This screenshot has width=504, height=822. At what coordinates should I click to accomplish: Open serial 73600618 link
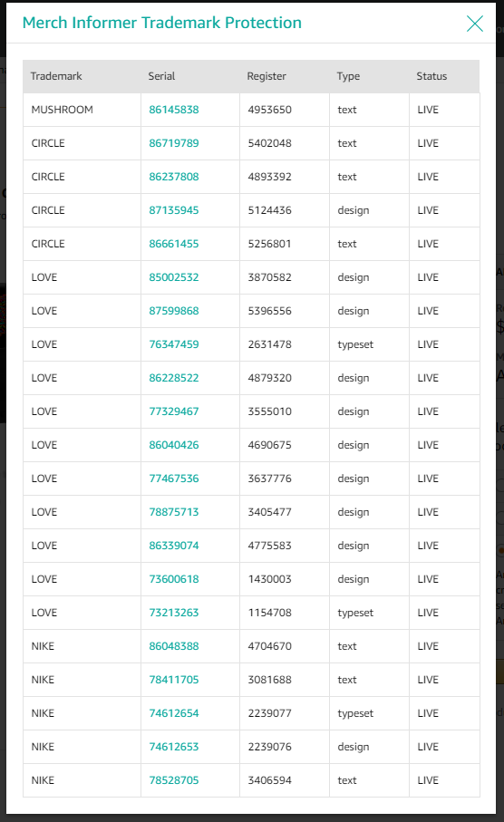[x=174, y=579]
